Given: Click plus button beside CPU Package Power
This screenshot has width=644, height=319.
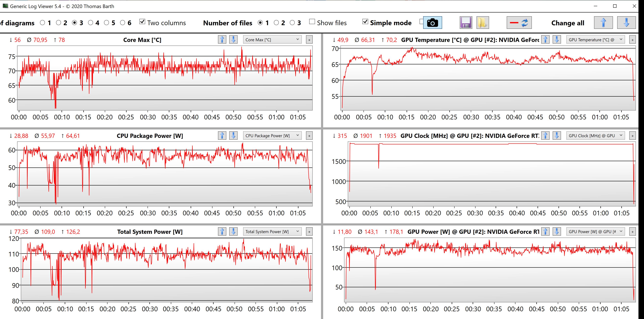Looking at the screenshot, I should pos(309,136).
